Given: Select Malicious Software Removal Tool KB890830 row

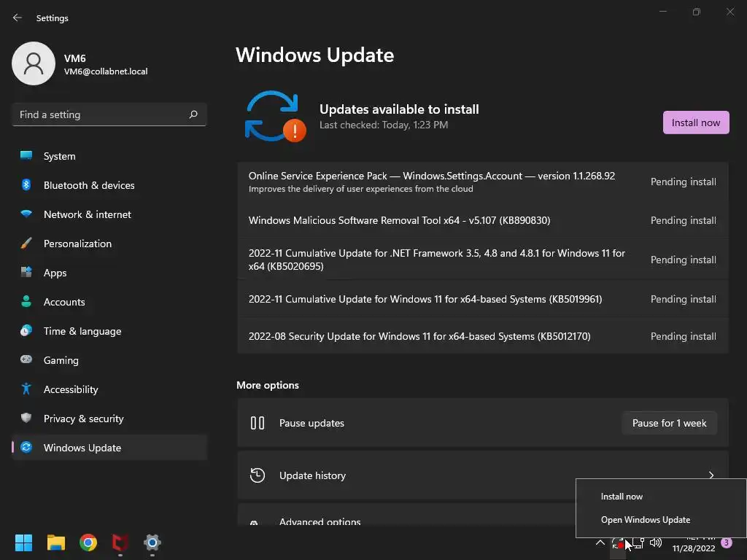Looking at the screenshot, I should point(483,220).
